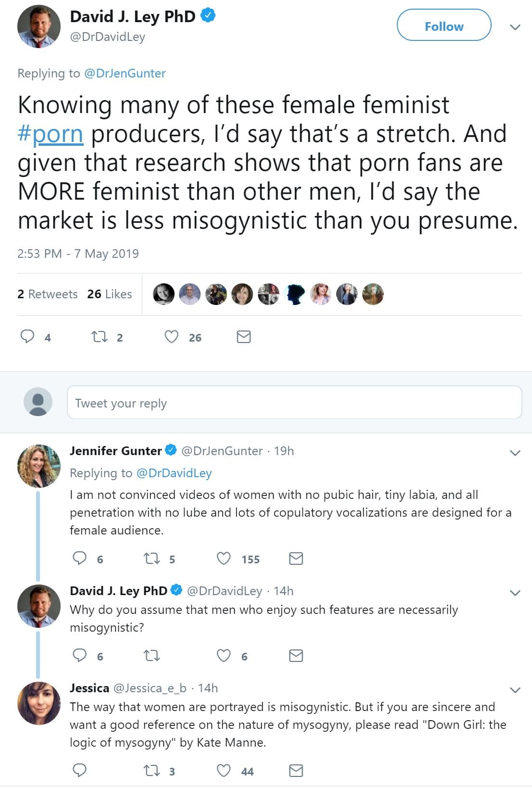The image size is (532, 788).
Task: Share Jessica's tweet via envelope icon
Action: pos(296,771)
